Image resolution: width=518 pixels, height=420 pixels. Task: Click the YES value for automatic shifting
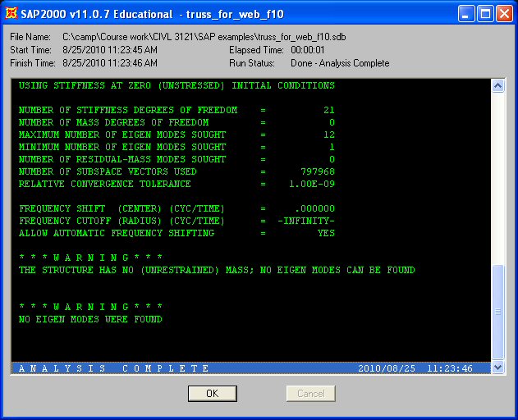point(326,233)
